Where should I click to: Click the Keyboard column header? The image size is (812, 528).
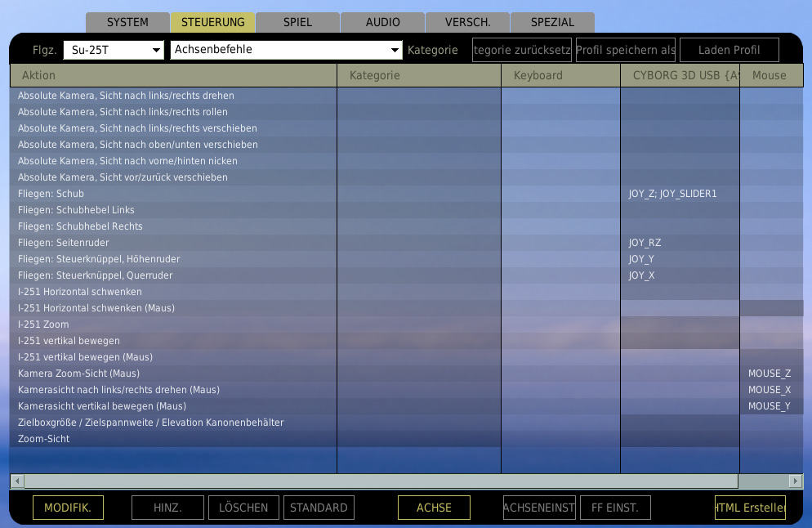[561, 75]
